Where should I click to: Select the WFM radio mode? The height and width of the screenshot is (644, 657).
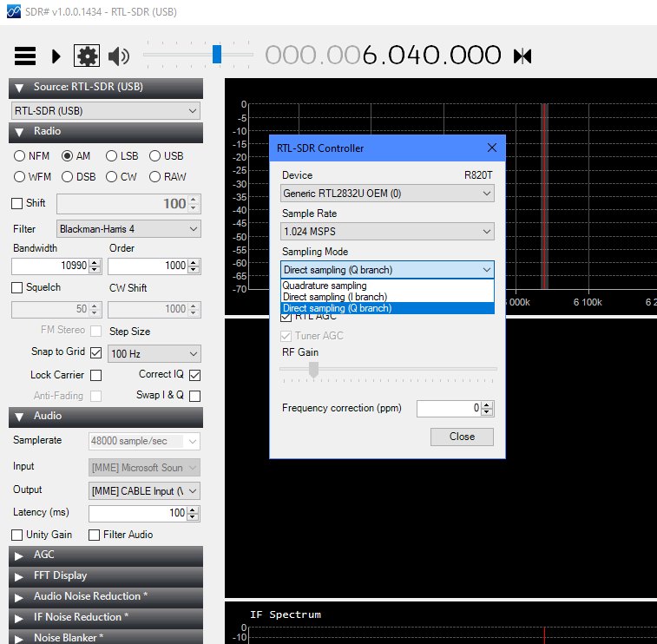(x=20, y=177)
